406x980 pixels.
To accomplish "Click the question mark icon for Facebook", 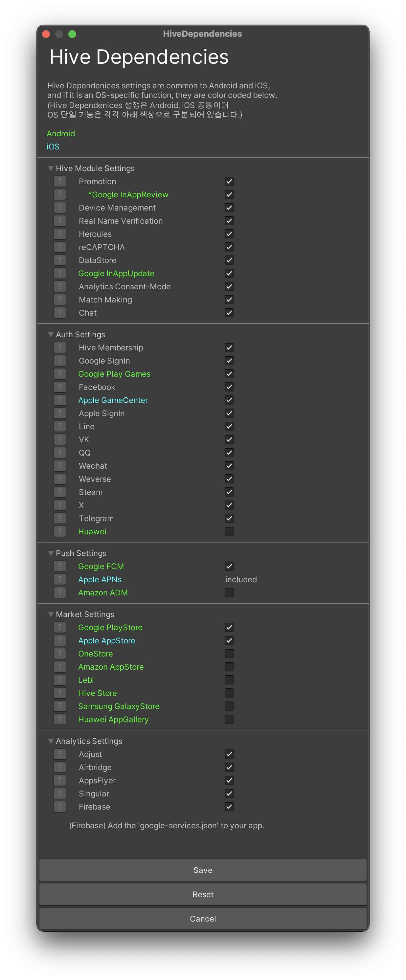I will tap(60, 387).
